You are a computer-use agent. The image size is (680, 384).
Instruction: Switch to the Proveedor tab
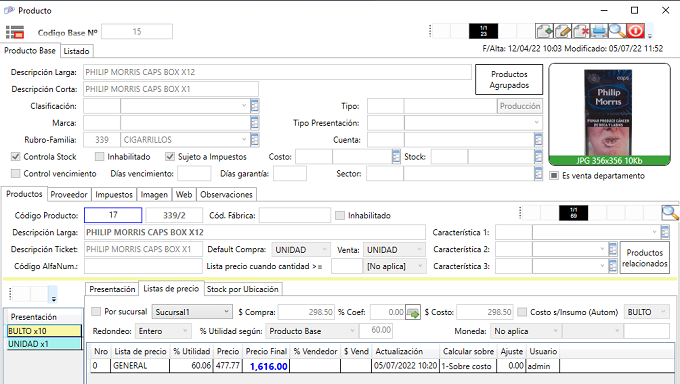click(x=69, y=195)
